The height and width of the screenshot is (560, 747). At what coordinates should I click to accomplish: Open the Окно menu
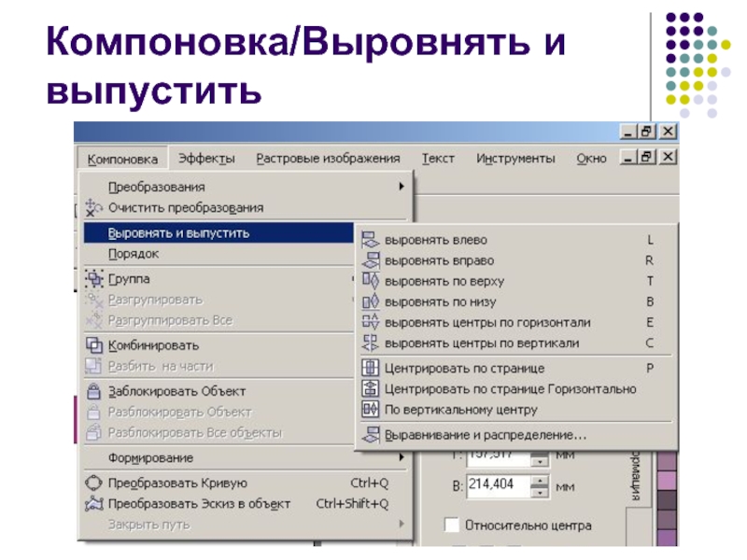pos(591,159)
